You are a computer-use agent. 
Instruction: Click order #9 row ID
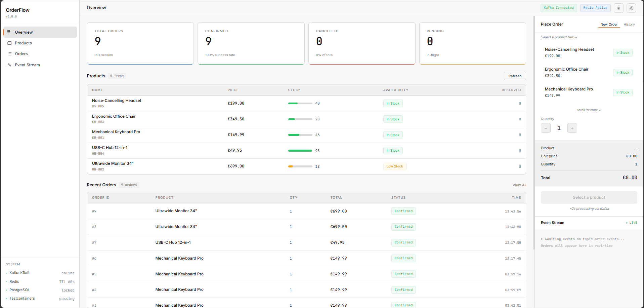tap(94, 211)
